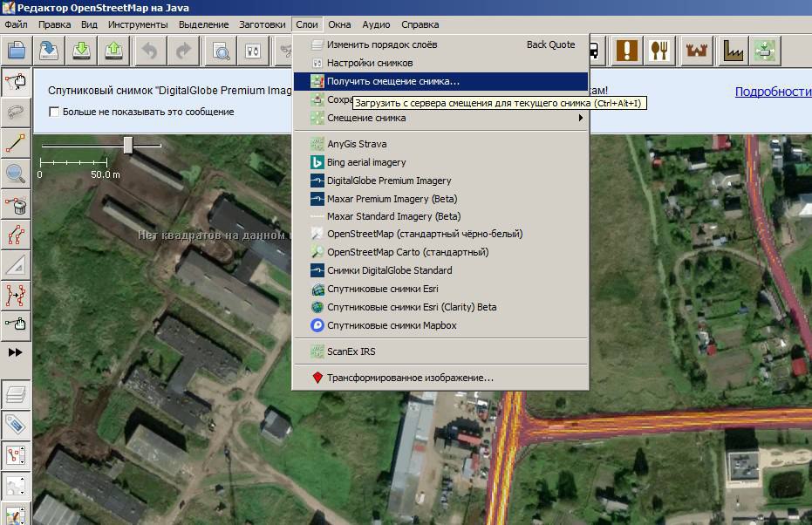Open the 'Заготовки' menu
The image size is (812, 525).
(262, 24)
